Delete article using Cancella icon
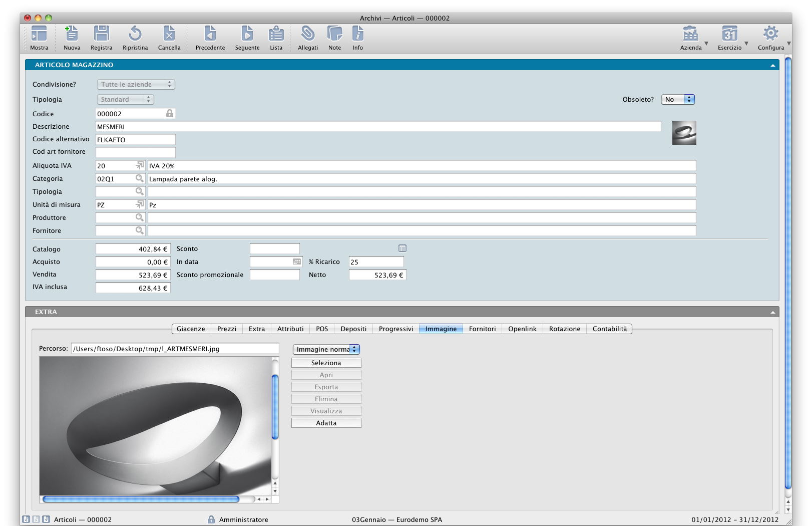This screenshot has height=526, width=812. click(x=169, y=34)
